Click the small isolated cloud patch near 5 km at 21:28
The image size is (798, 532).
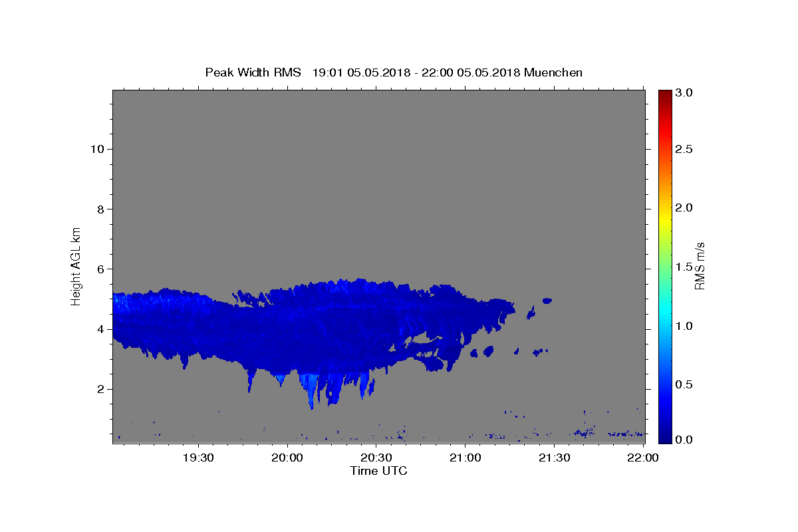tap(547, 301)
